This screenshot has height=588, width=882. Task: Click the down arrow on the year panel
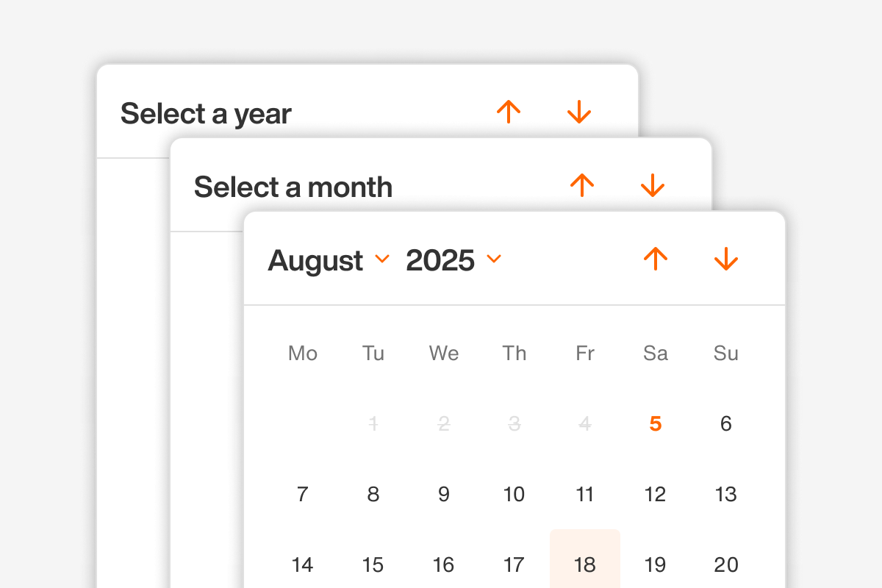click(x=579, y=112)
